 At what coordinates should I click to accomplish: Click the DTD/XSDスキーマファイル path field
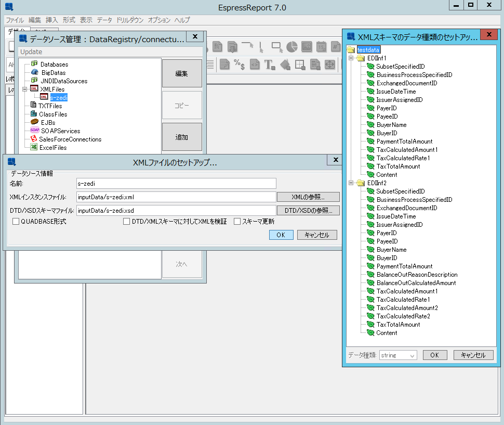coord(176,210)
